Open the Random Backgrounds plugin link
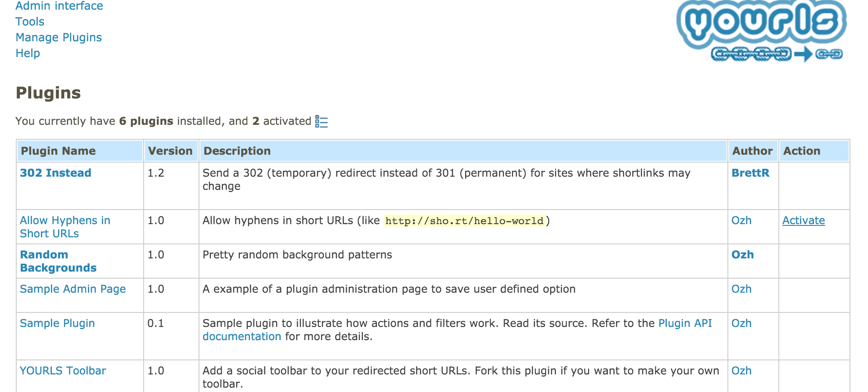The width and height of the screenshot is (868, 392). pos(58,261)
